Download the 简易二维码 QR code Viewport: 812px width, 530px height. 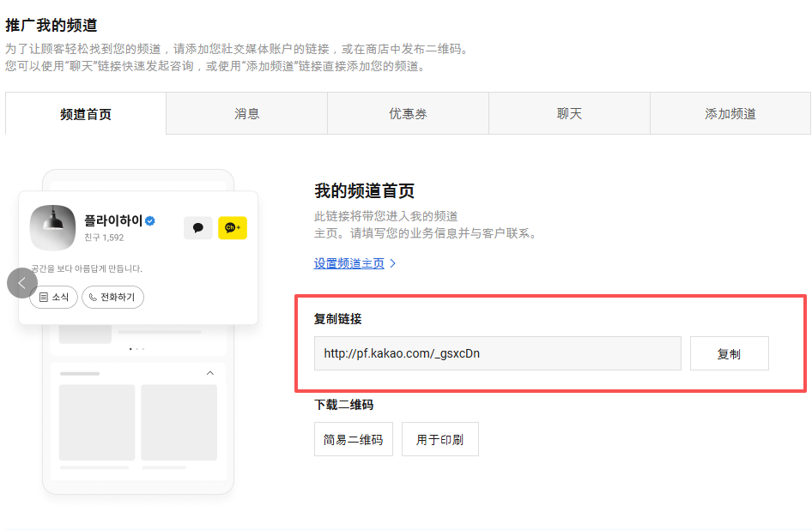(354, 439)
